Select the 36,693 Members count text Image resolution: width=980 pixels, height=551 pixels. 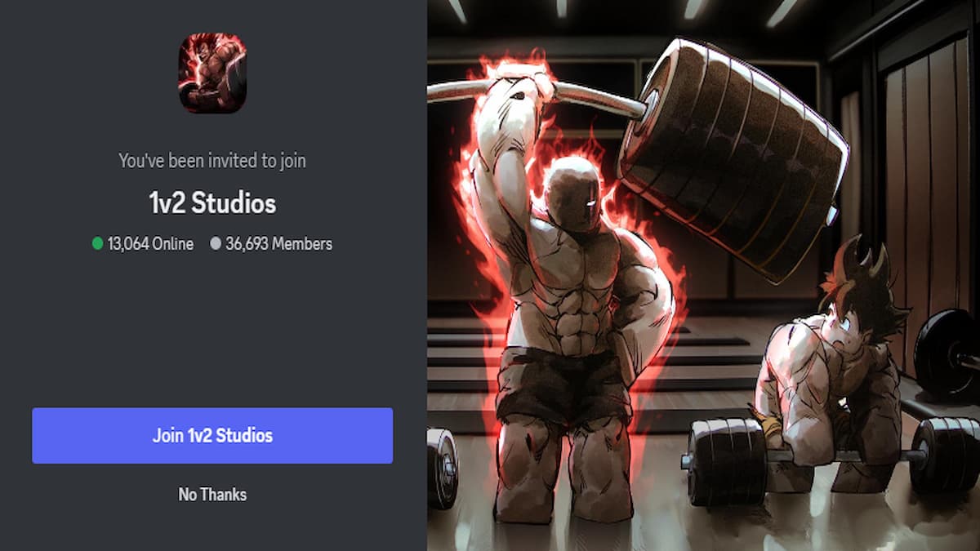[279, 243]
